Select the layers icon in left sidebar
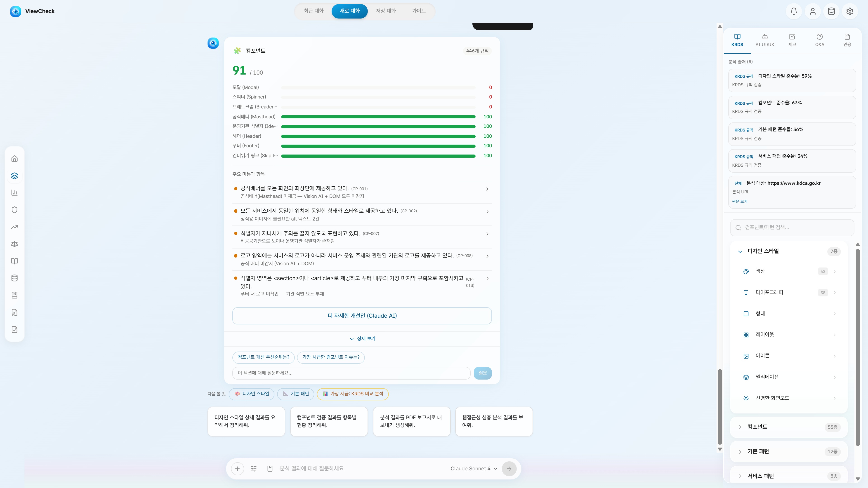The width and height of the screenshot is (868, 488). click(14, 176)
